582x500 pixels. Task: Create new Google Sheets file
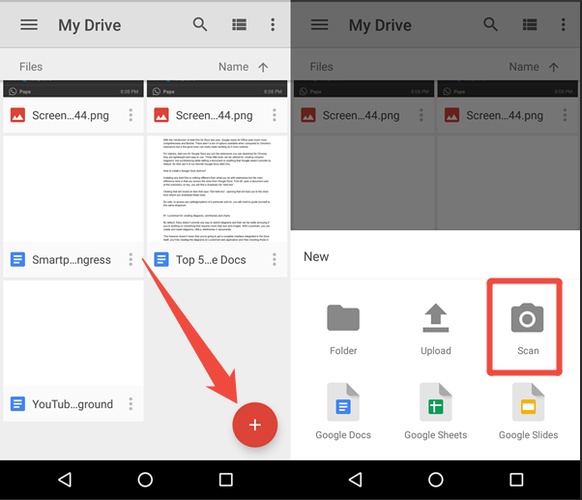pyautogui.click(x=436, y=411)
